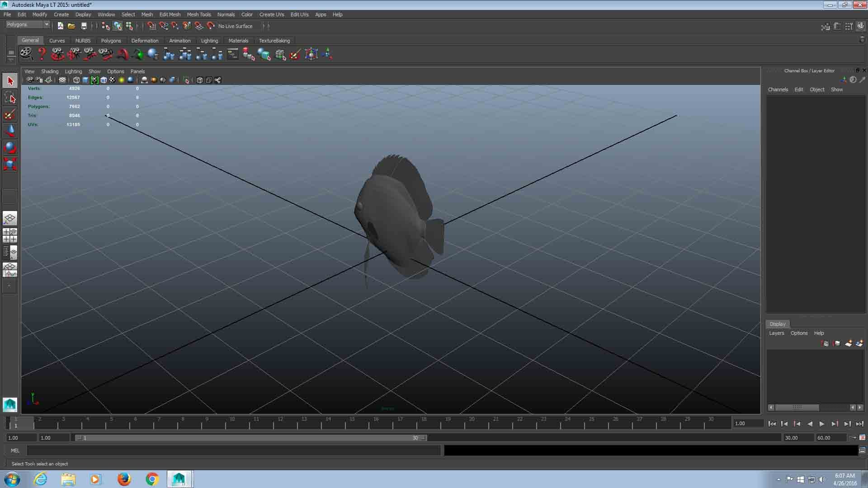Save scene with the floppy disk icon
Image resolution: width=868 pixels, height=488 pixels.
pos(84,26)
